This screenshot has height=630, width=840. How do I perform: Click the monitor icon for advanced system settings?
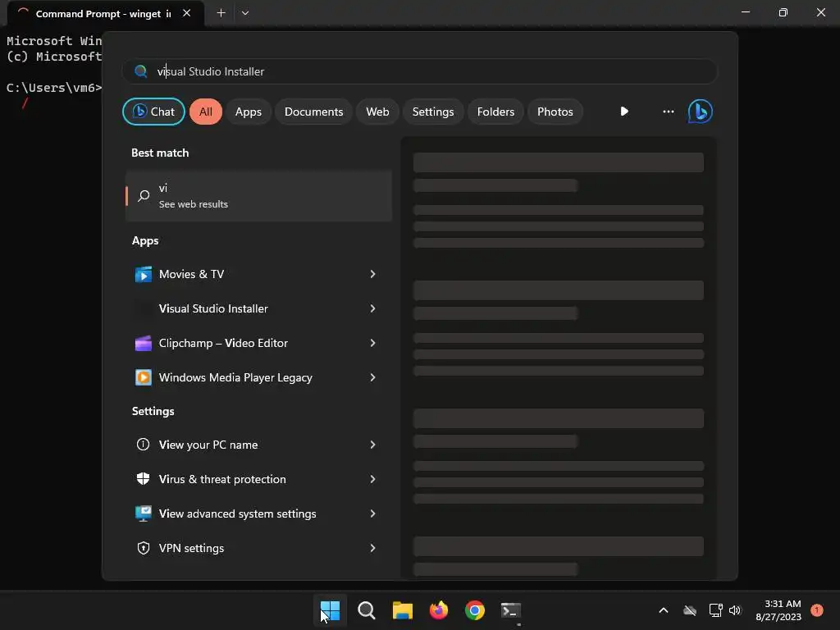point(143,514)
